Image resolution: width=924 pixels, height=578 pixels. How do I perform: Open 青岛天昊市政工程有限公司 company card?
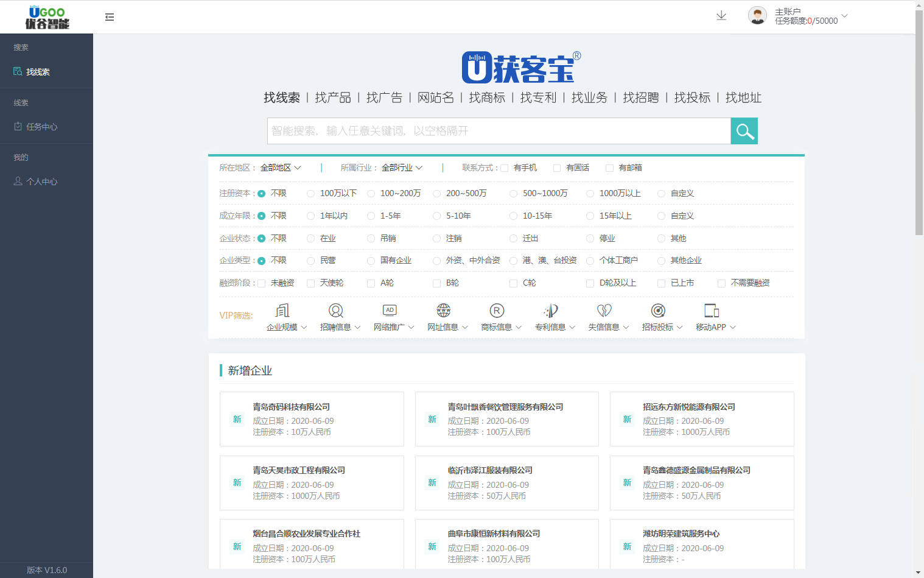tap(312, 483)
